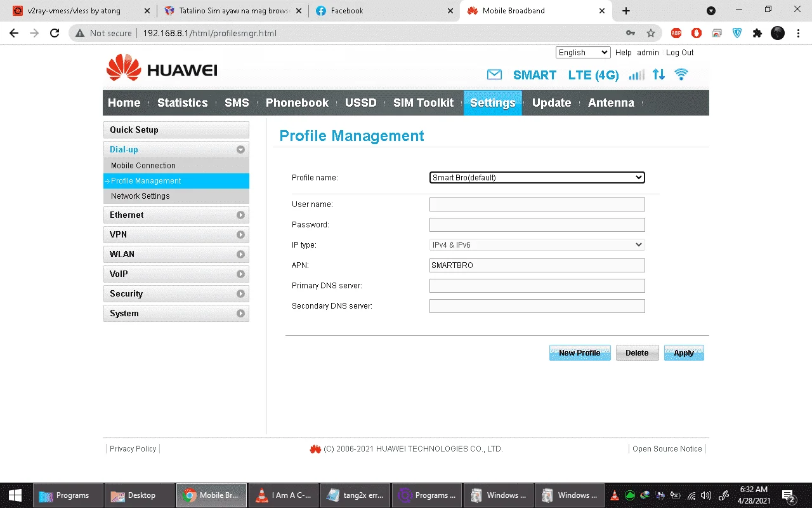Viewport: 812px width, 508px height.
Task: Click the Wi-Fi status icon
Action: [x=681, y=74]
